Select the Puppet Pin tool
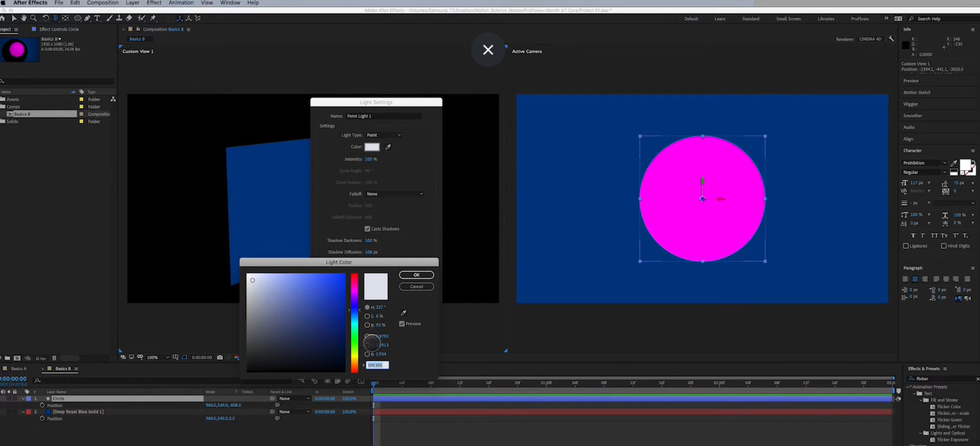The height and width of the screenshot is (446, 980). [153, 18]
